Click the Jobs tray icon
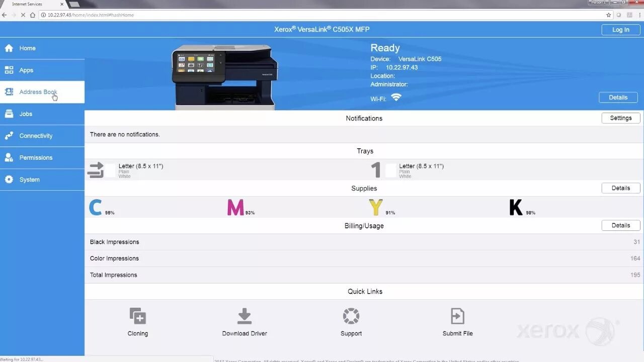 [x=9, y=114]
